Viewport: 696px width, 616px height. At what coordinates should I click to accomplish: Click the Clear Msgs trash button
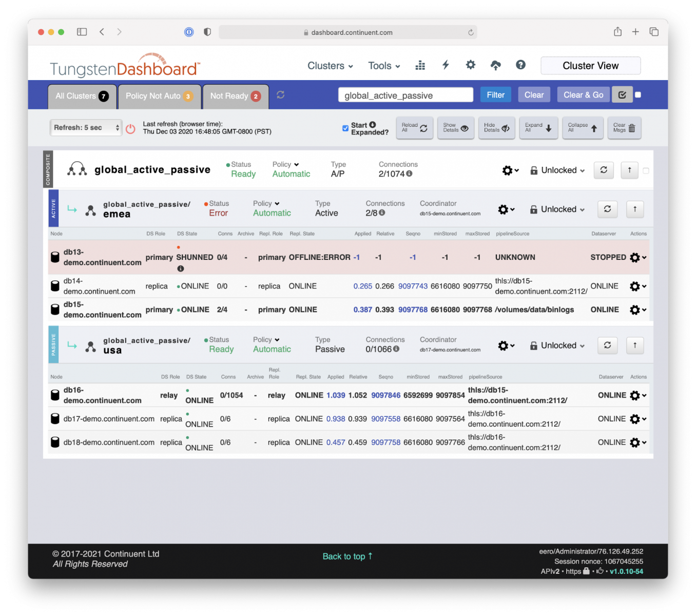point(625,128)
